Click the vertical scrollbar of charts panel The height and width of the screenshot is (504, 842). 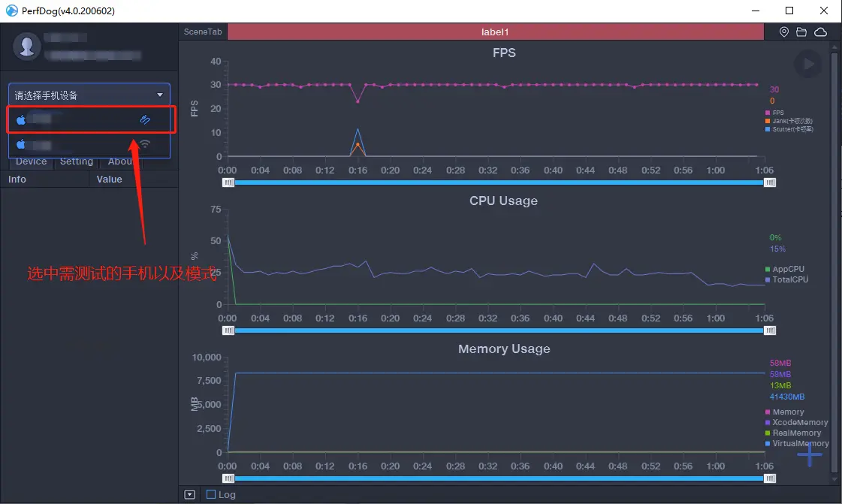click(834, 263)
